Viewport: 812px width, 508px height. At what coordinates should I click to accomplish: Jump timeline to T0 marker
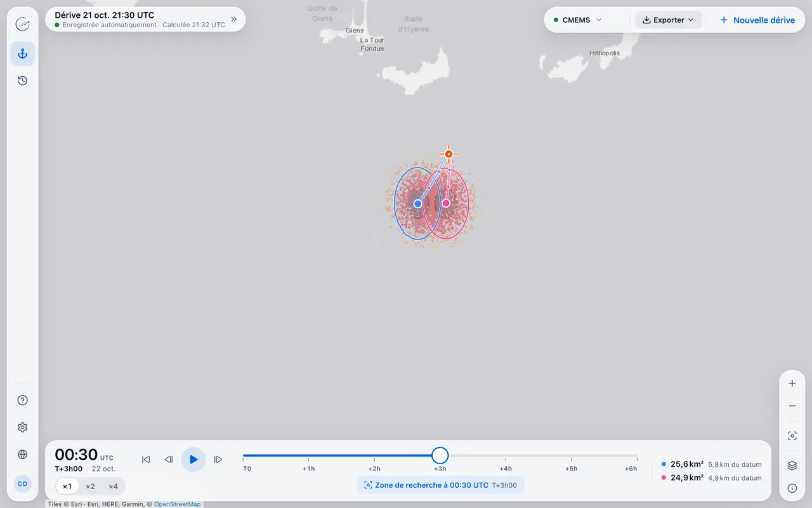tap(247, 469)
